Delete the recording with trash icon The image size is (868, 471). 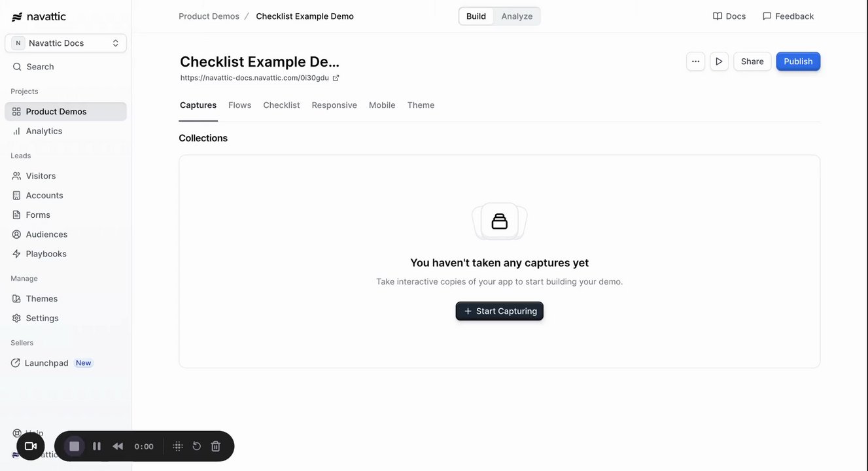coord(216,446)
